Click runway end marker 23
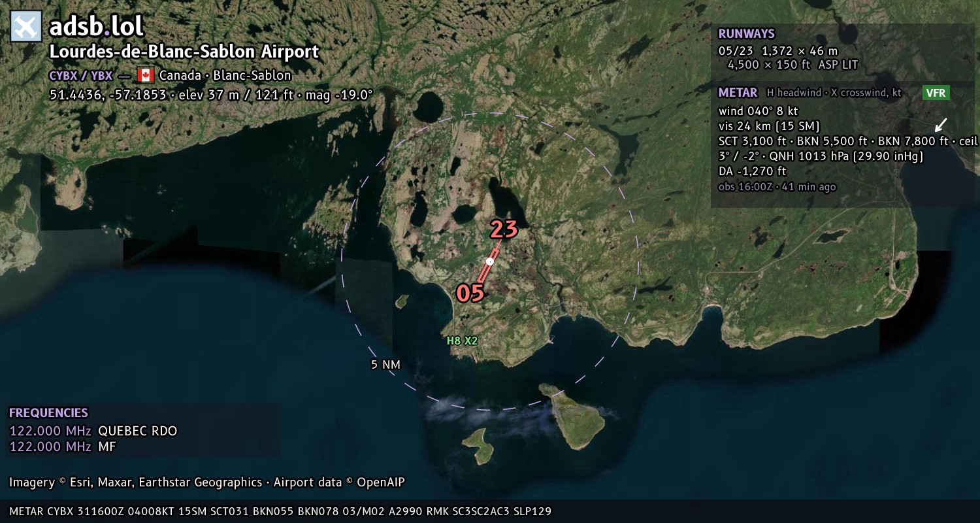Viewport: 980px width, 523px height. click(504, 229)
